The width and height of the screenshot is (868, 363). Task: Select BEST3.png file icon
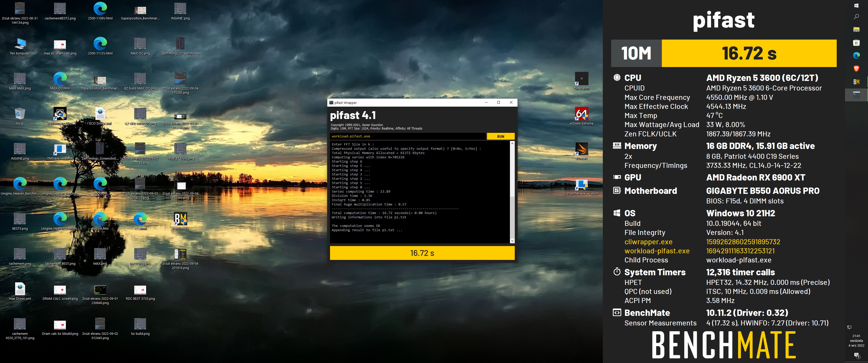click(x=20, y=221)
